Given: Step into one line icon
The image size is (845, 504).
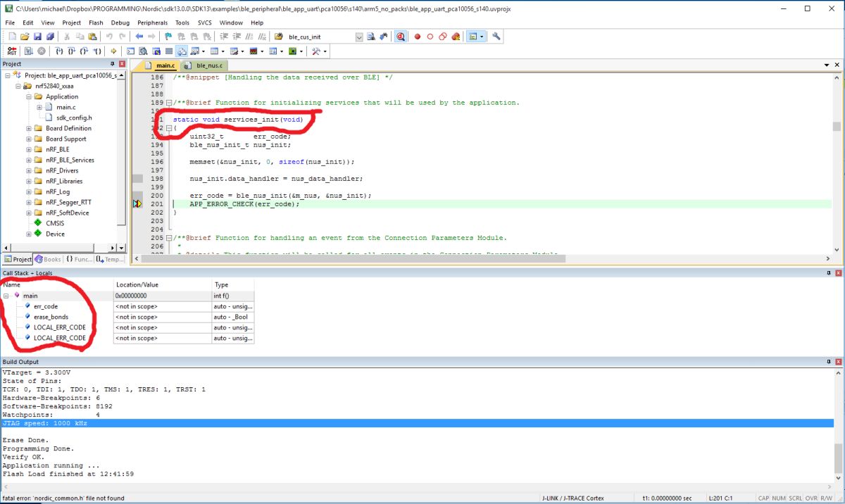Looking at the screenshot, I should (x=59, y=51).
